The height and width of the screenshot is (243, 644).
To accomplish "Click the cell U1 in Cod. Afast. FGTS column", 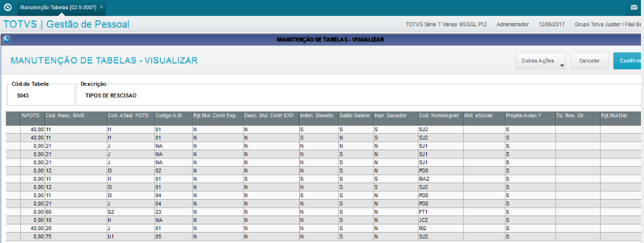I will pos(130,236).
